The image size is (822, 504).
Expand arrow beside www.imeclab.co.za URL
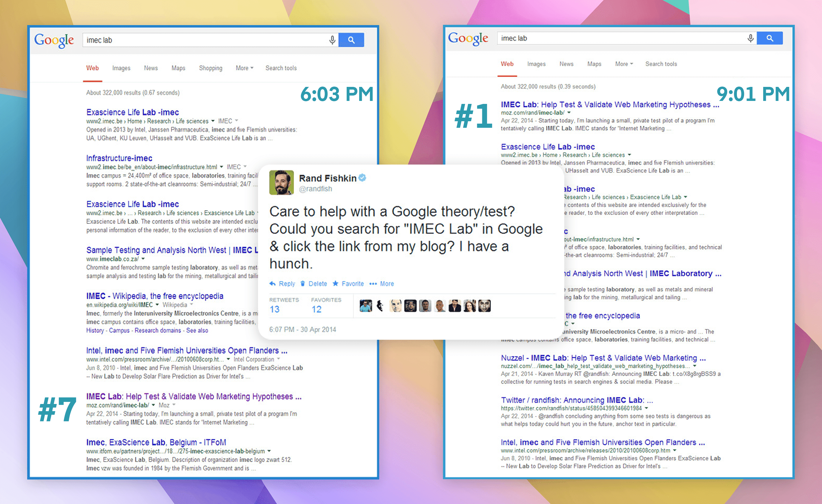[143, 259]
